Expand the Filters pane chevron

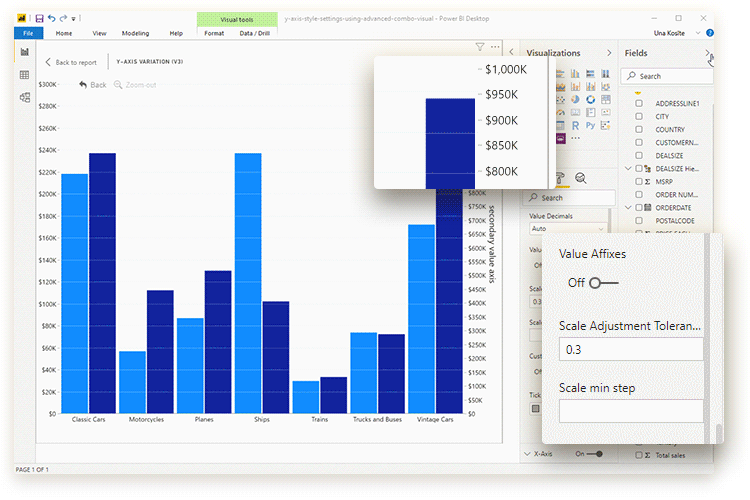pyautogui.click(x=511, y=51)
